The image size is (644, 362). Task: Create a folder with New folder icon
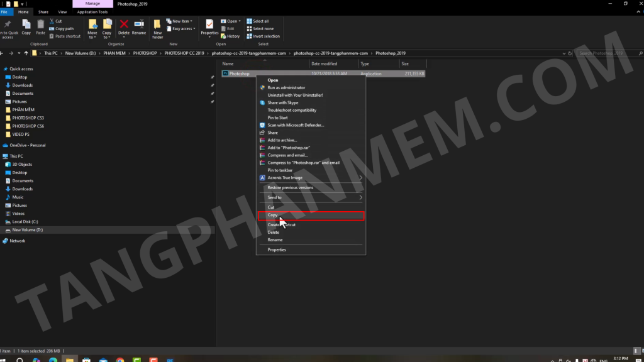pos(157,26)
